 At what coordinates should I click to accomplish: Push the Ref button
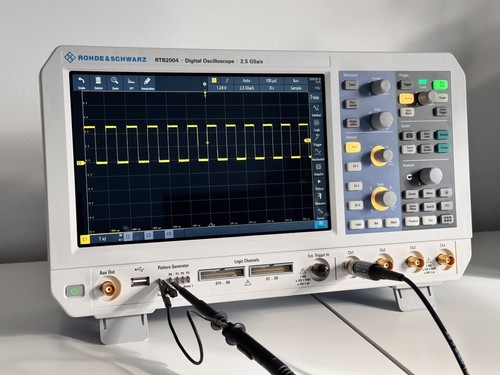tap(375, 223)
